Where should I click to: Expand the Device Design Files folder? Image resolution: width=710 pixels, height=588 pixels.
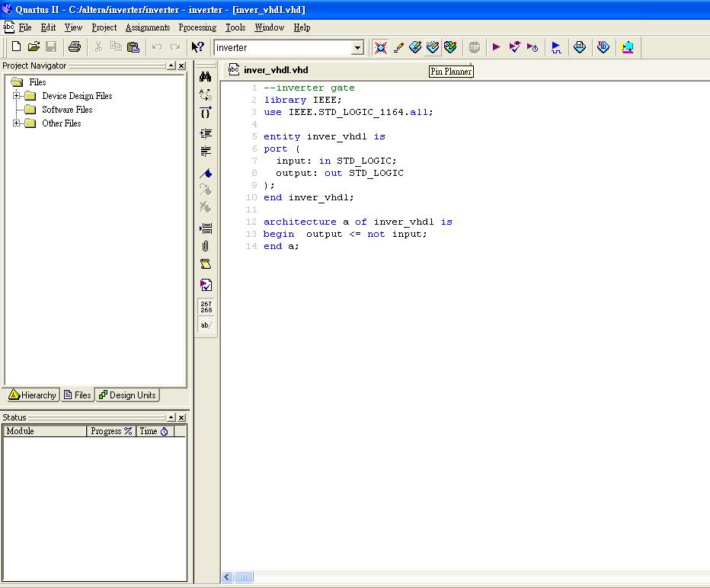click(17, 96)
